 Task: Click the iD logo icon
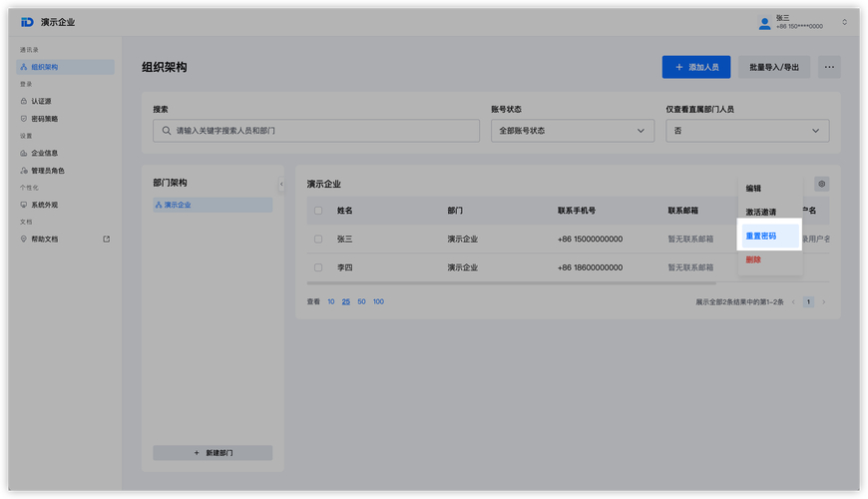(x=27, y=22)
